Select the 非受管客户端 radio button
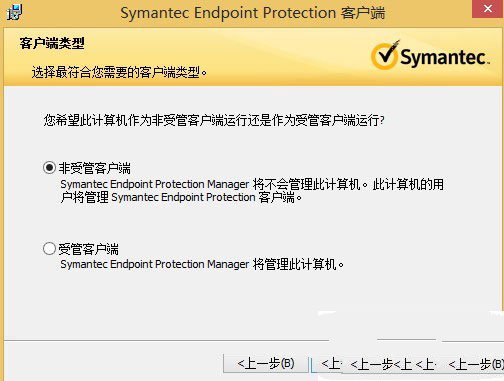 point(49,167)
